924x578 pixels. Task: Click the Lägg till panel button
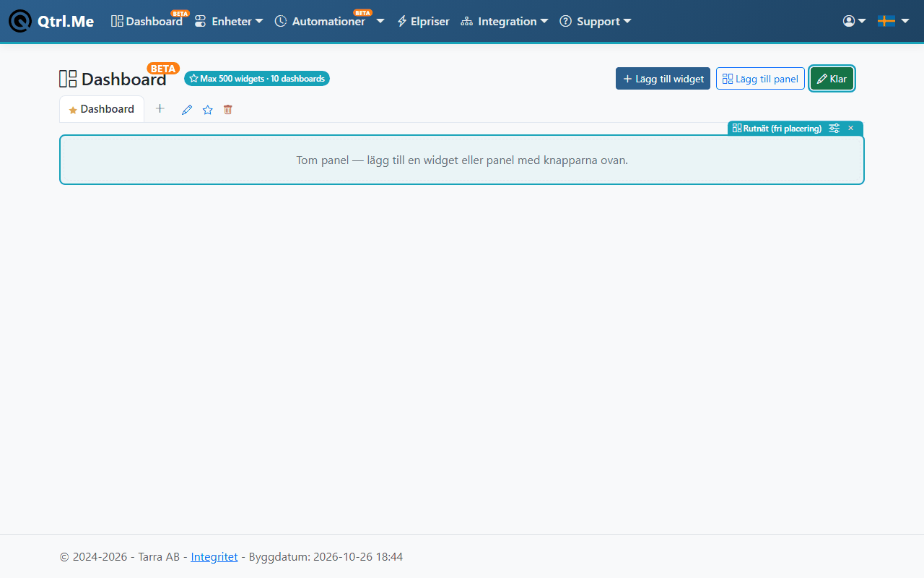tap(760, 79)
